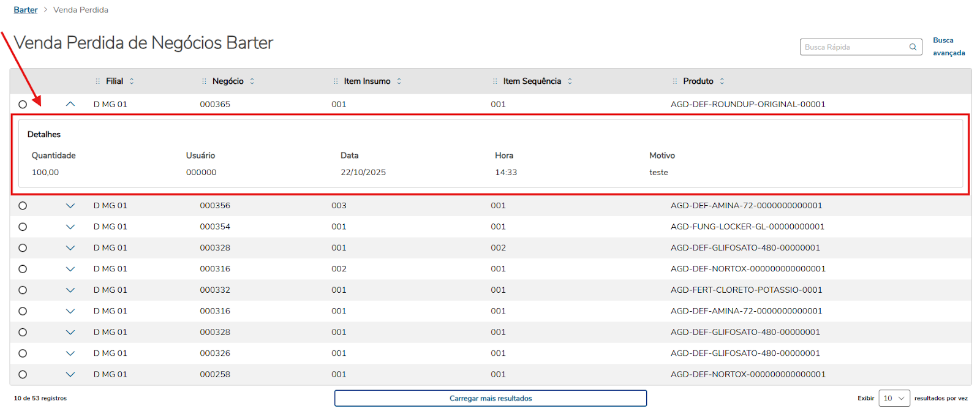Click the Busca avançada link
This screenshot has width=980, height=414.
948,47
